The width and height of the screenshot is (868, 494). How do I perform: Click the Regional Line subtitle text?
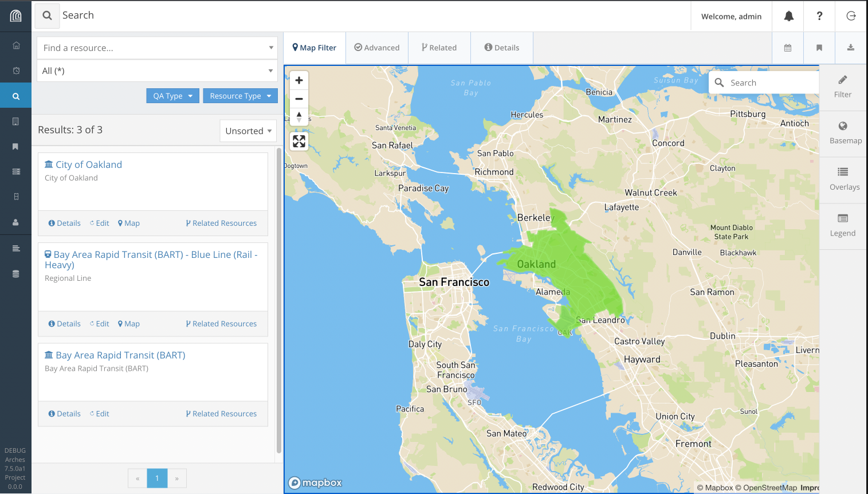click(x=68, y=279)
